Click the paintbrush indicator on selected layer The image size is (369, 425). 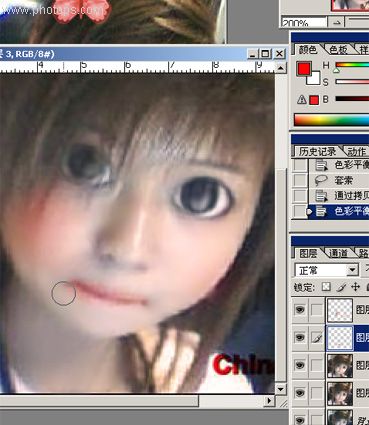317,338
